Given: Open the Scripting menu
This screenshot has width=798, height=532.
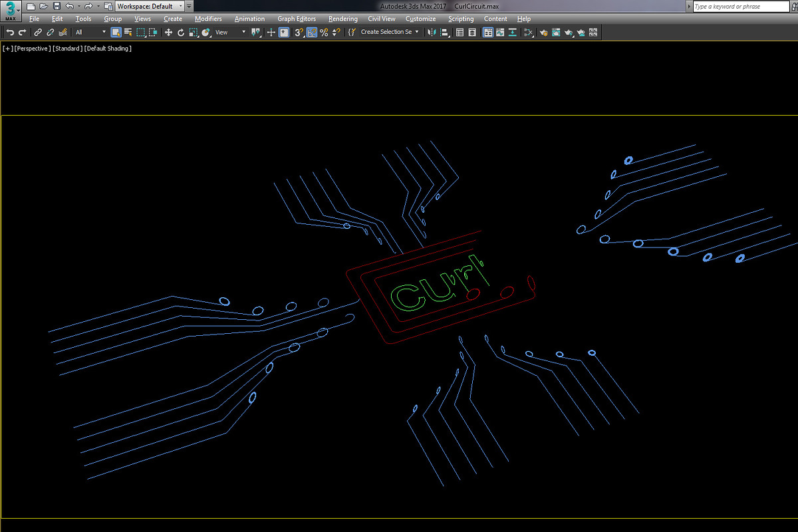Looking at the screenshot, I should [461, 19].
